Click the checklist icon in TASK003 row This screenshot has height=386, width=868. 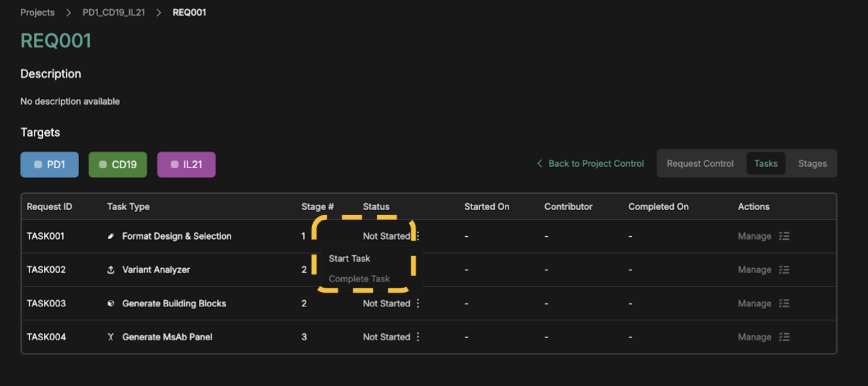(x=784, y=304)
